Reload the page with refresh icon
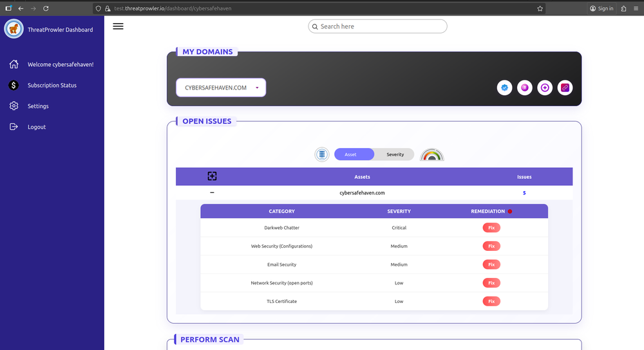The width and height of the screenshot is (644, 350). 46,8
